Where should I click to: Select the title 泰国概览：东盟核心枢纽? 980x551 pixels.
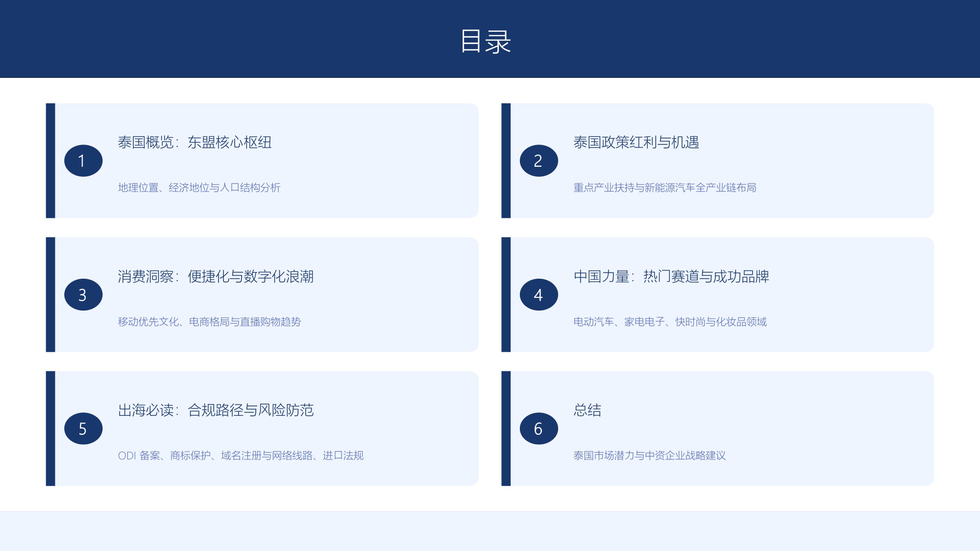click(x=196, y=143)
